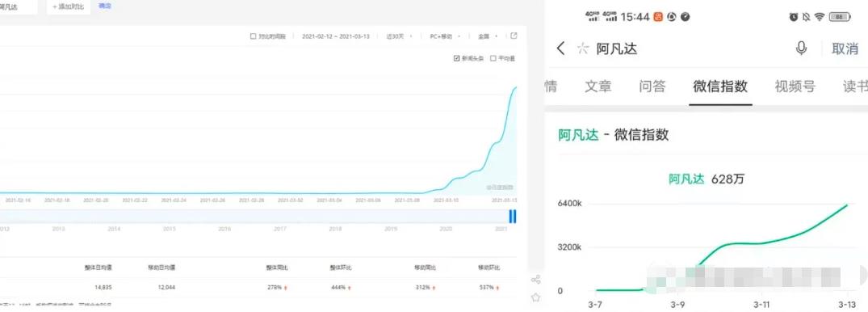Uncheck the 新闻头条 checkbox

tap(456, 58)
